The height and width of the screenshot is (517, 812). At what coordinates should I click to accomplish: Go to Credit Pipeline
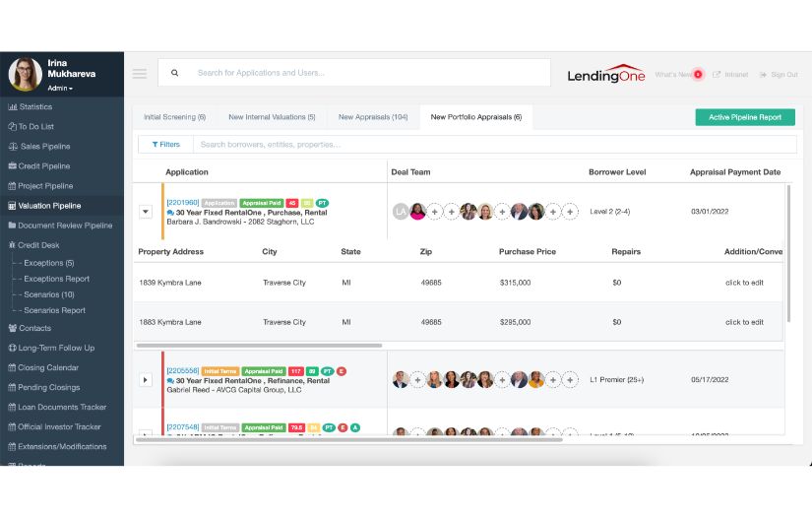(x=38, y=165)
